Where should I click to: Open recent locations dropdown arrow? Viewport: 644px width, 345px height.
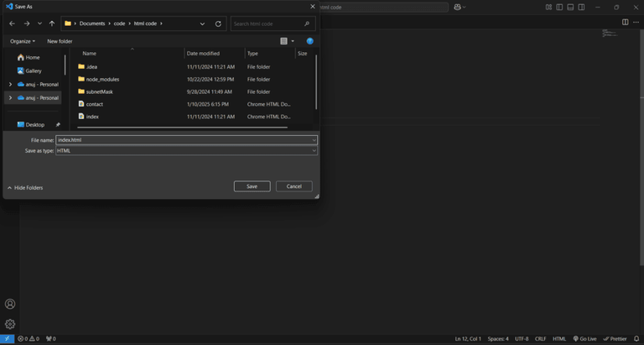(x=40, y=24)
